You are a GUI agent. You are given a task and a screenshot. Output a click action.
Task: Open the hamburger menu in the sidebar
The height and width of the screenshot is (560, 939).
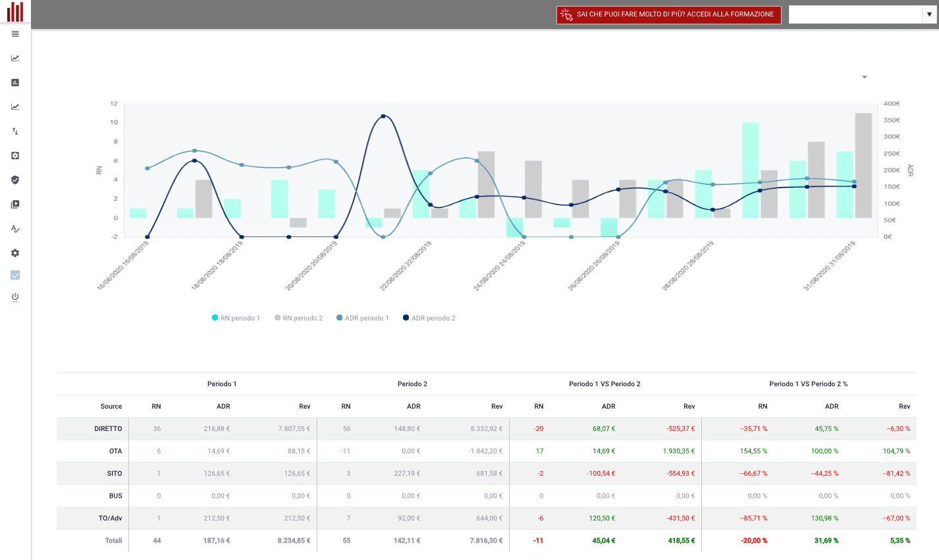click(15, 34)
